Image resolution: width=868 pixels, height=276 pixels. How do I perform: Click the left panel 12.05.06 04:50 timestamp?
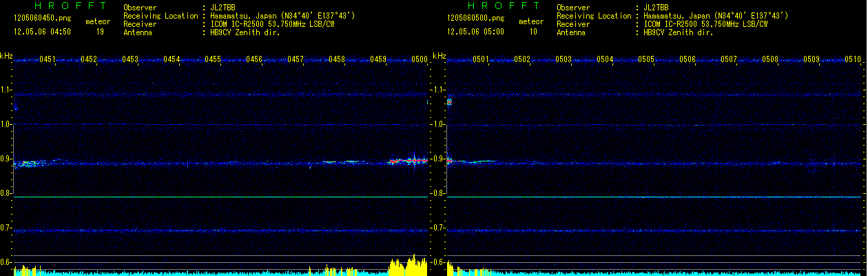(42, 32)
